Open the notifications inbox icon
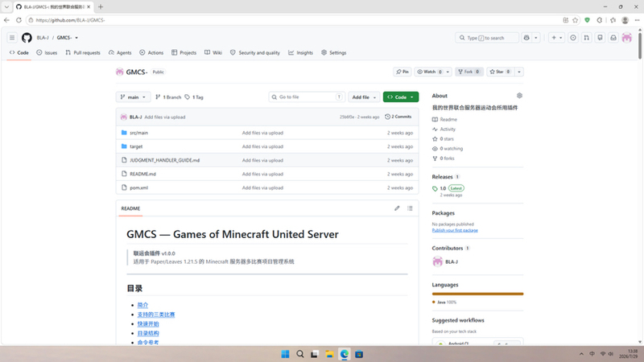 [613, 38]
